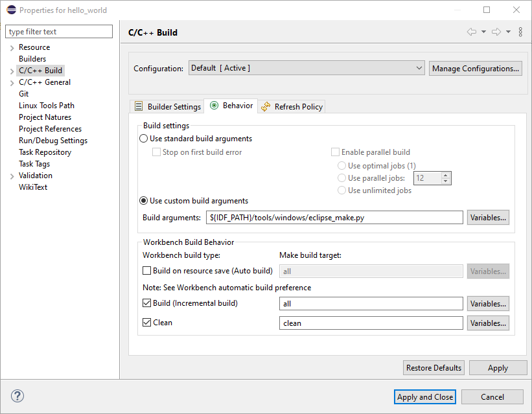Click the Eclipse icon in title bar
Image resolution: width=532 pixels, height=414 pixels.
pyautogui.click(x=11, y=10)
